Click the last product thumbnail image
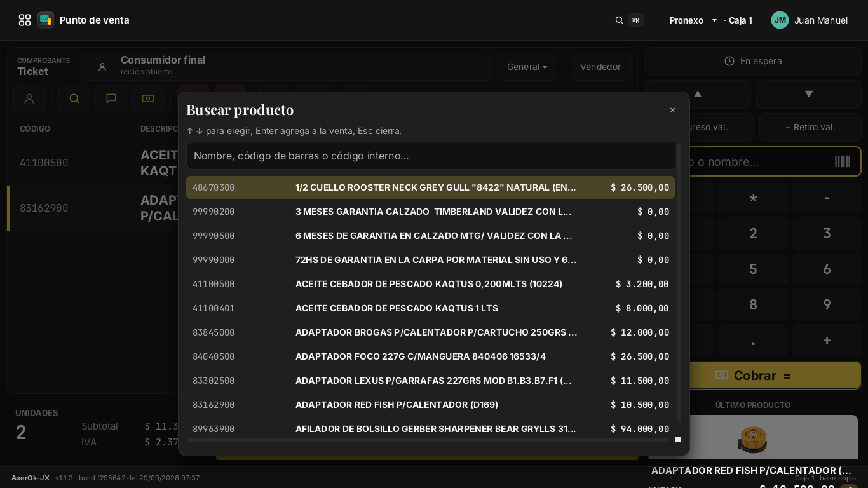The image size is (868, 488). pyautogui.click(x=753, y=438)
